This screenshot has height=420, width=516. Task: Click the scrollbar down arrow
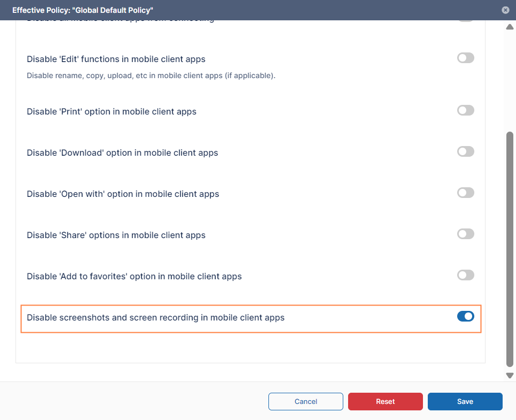click(510, 376)
